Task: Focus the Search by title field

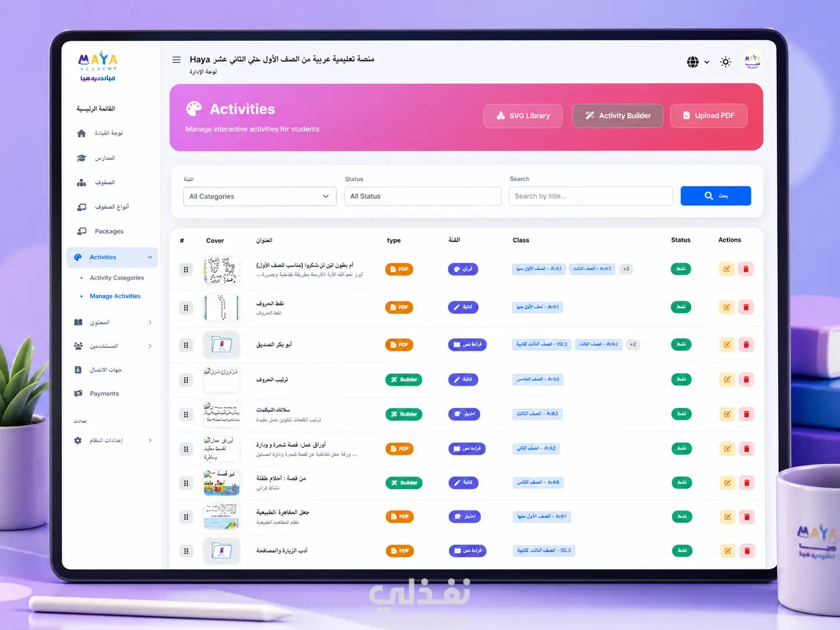Action: [x=591, y=196]
